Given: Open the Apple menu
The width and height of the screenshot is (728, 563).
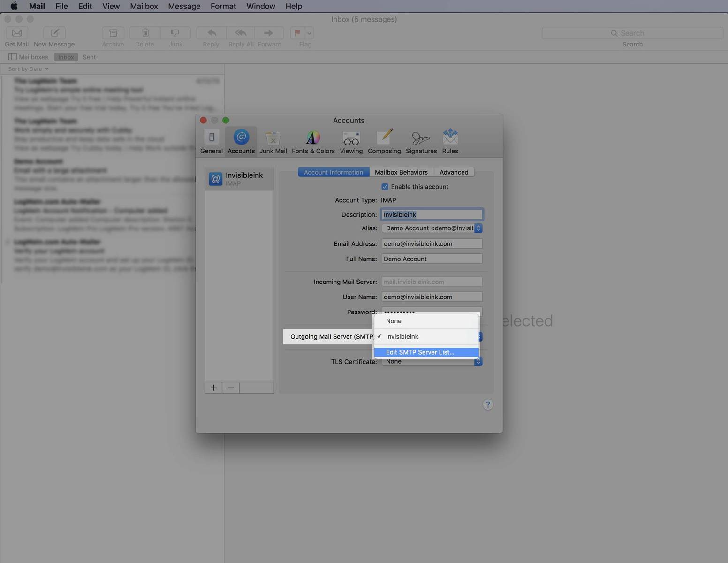Looking at the screenshot, I should pos(14,6).
